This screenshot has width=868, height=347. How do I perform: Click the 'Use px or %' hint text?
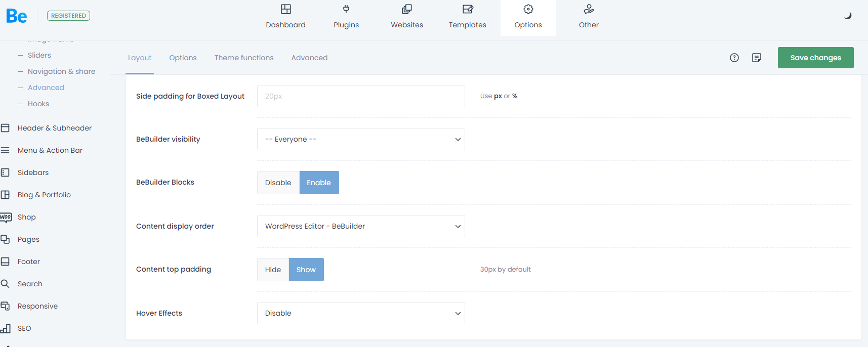(499, 96)
